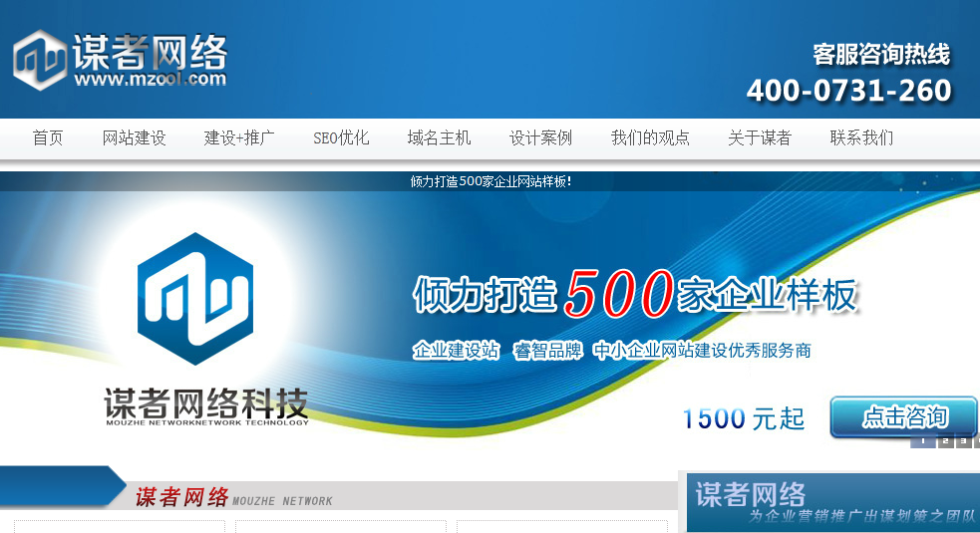The height and width of the screenshot is (533, 980).
Task: Open the 域名主机 menu item
Action: (439, 138)
